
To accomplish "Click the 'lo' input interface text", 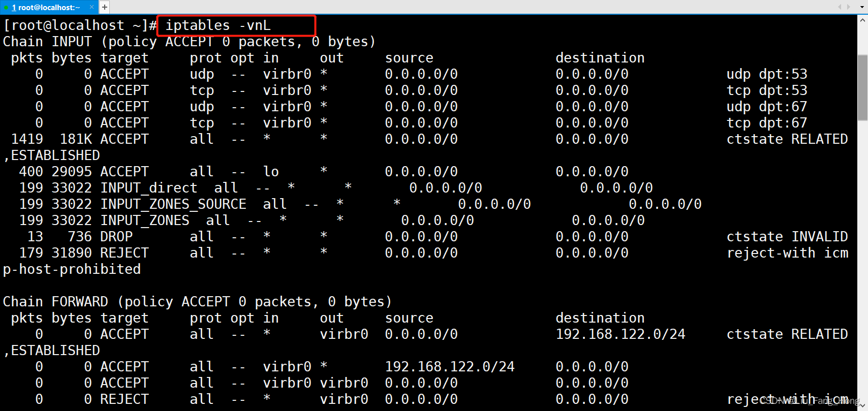I will click(x=271, y=172).
